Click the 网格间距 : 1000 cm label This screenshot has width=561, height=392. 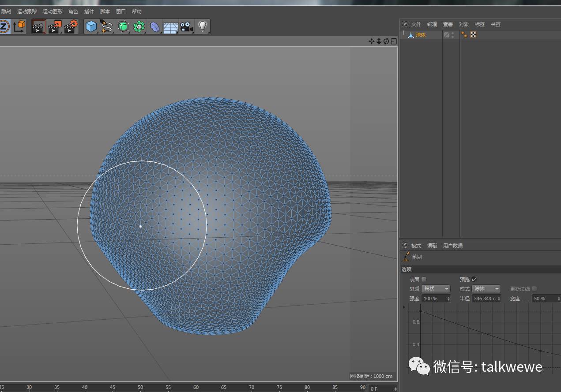[371, 376]
